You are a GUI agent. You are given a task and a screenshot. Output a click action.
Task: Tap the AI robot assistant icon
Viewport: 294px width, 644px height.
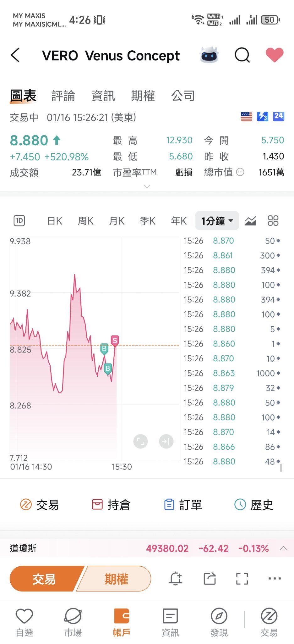click(209, 55)
